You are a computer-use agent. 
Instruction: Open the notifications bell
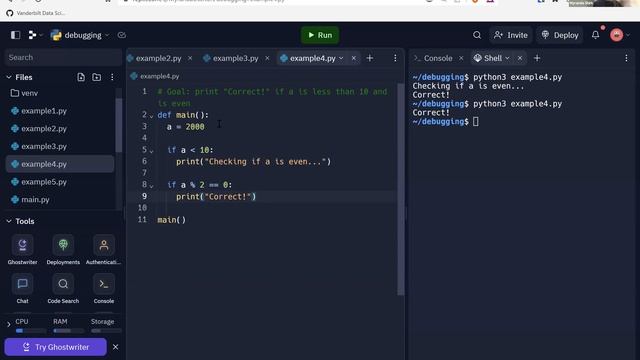click(x=596, y=35)
